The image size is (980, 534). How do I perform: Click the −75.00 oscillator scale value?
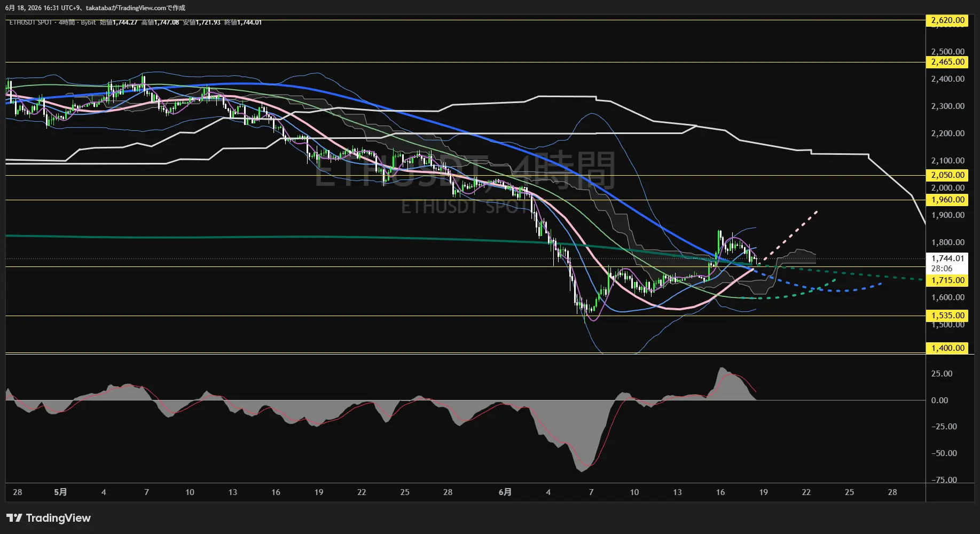(944, 480)
